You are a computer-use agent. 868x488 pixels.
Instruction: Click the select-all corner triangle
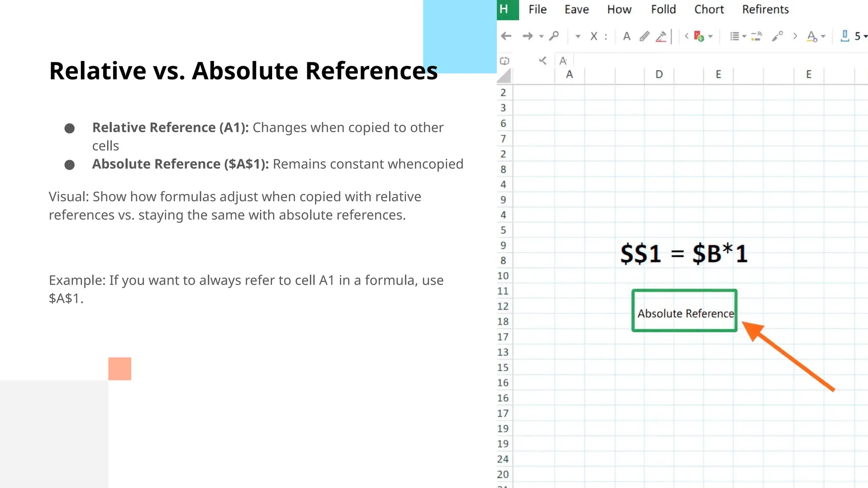504,76
